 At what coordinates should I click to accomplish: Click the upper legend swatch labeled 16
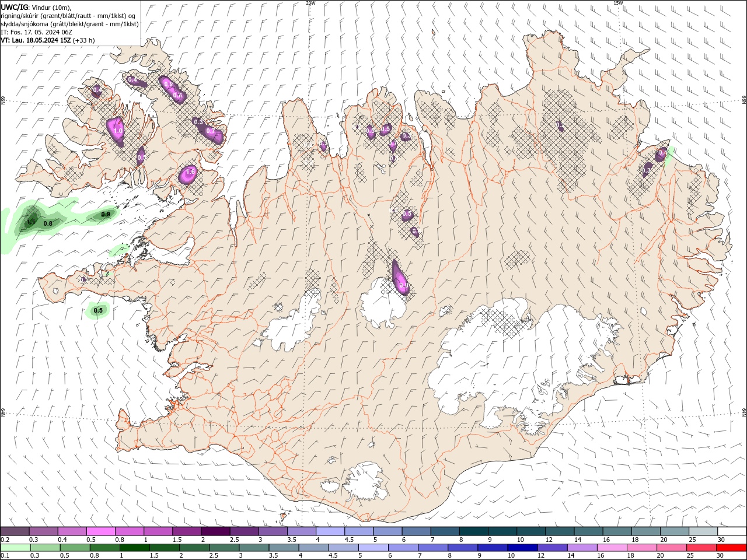point(617,531)
